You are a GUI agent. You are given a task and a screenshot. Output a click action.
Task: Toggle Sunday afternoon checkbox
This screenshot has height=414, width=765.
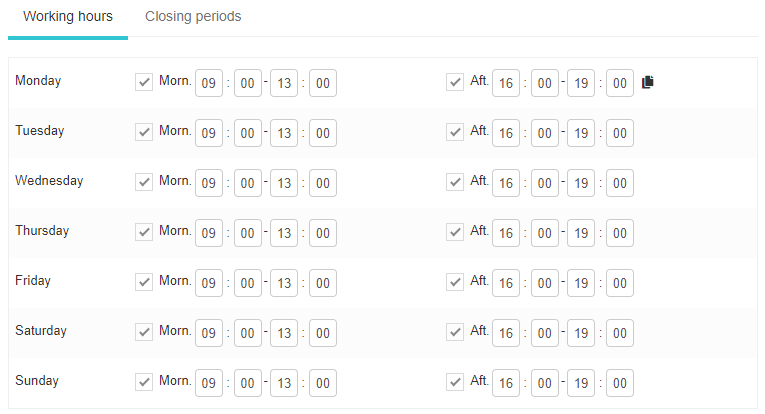click(455, 382)
